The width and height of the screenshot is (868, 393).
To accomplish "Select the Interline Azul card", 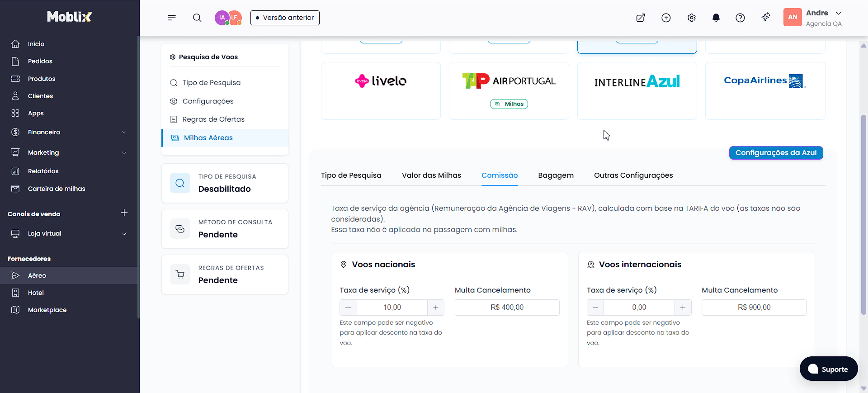I will (x=637, y=91).
